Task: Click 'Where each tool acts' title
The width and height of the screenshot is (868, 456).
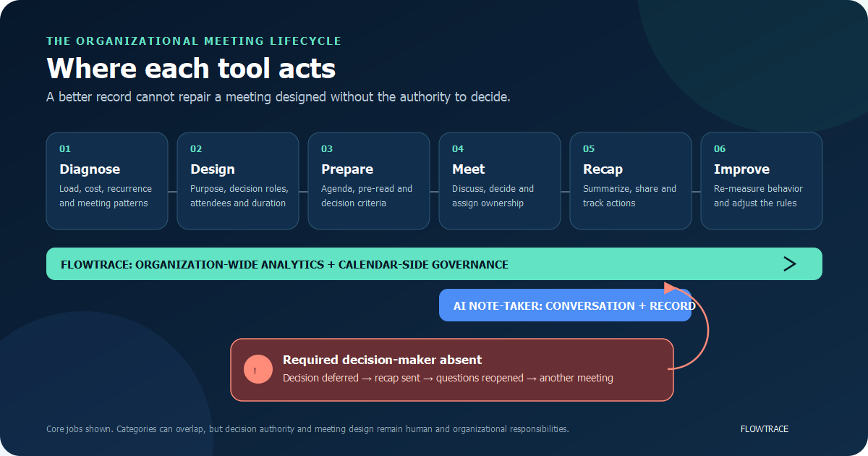Action: pyautogui.click(x=191, y=69)
